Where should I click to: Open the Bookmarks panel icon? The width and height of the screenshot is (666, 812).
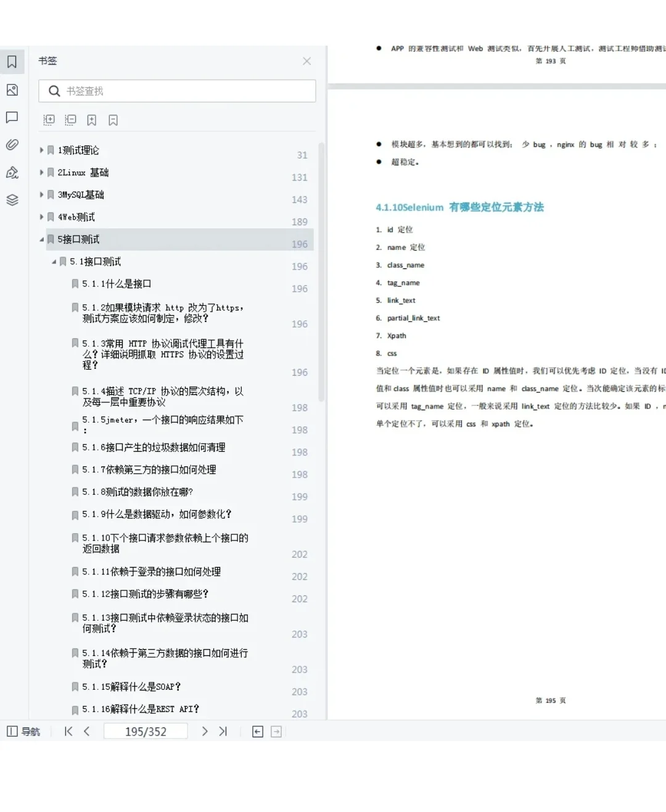point(12,62)
